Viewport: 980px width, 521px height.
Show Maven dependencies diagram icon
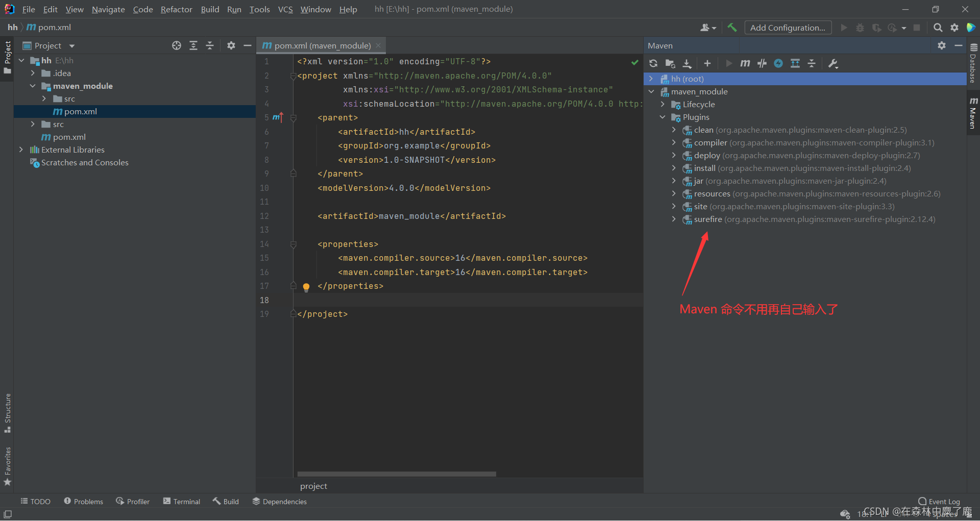point(795,63)
